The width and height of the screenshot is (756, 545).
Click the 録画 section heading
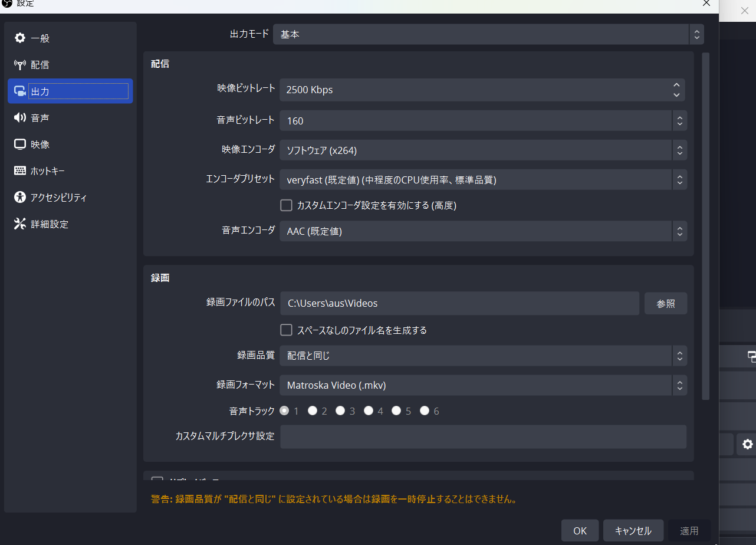tap(160, 277)
